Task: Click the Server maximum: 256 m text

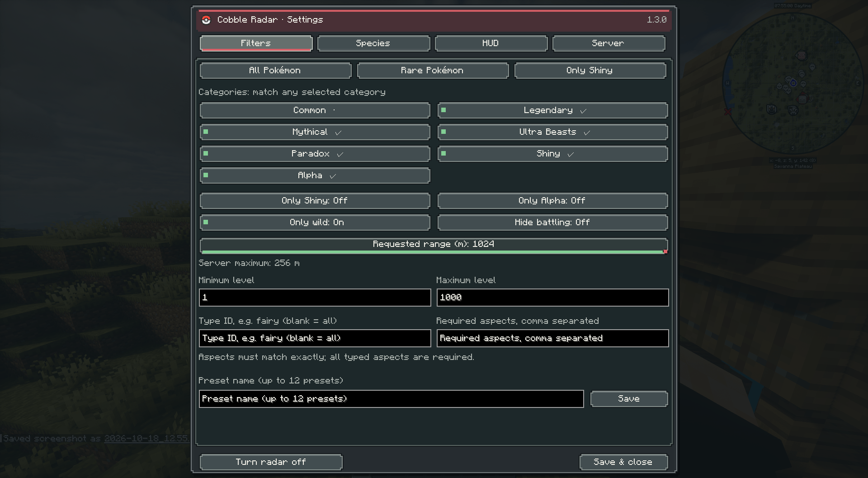Action: [x=249, y=263]
